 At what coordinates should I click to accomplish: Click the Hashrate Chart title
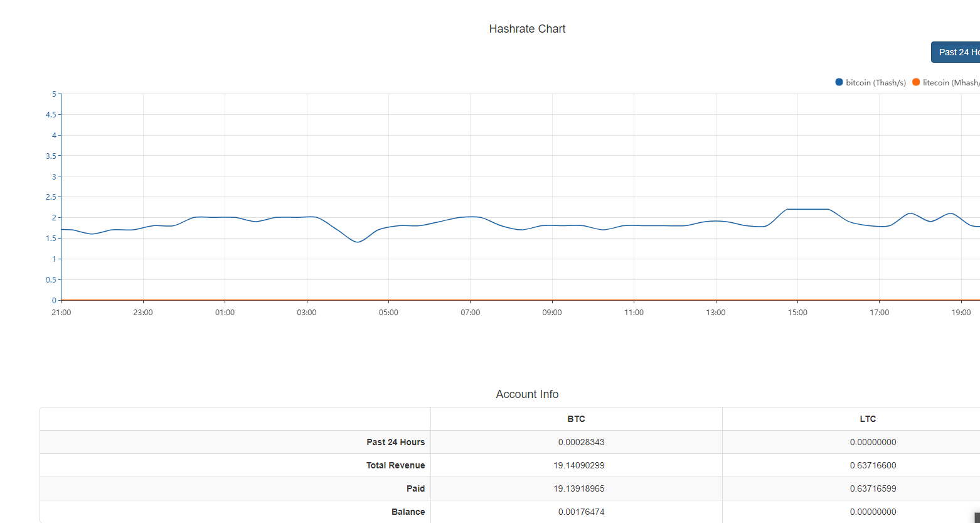[x=527, y=29]
